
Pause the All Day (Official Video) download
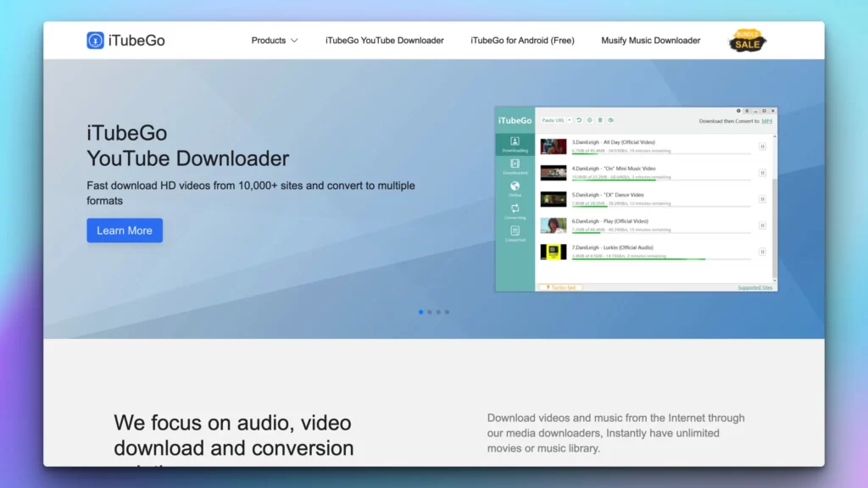(762, 147)
